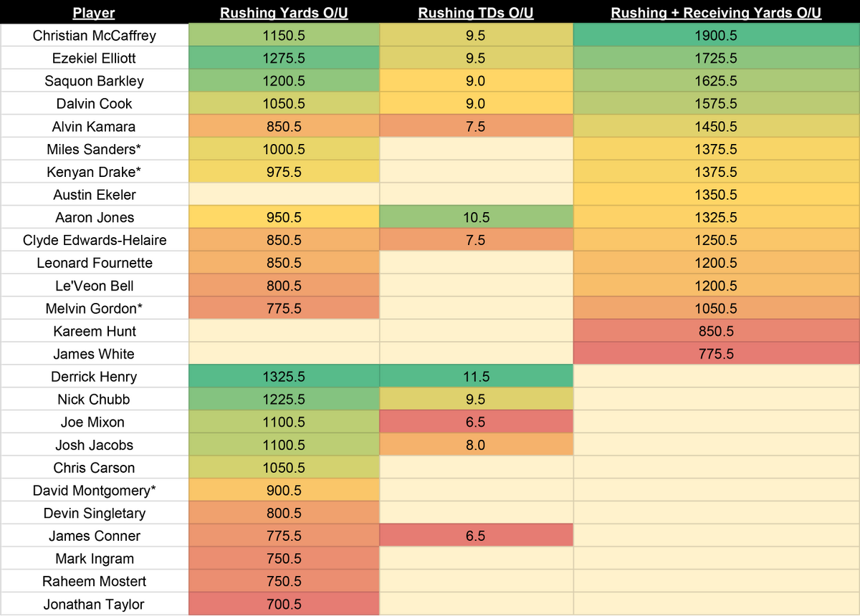This screenshot has width=860, height=616.
Task: Click the Rushing + Receiving Yards O/U header
Action: click(716, 13)
